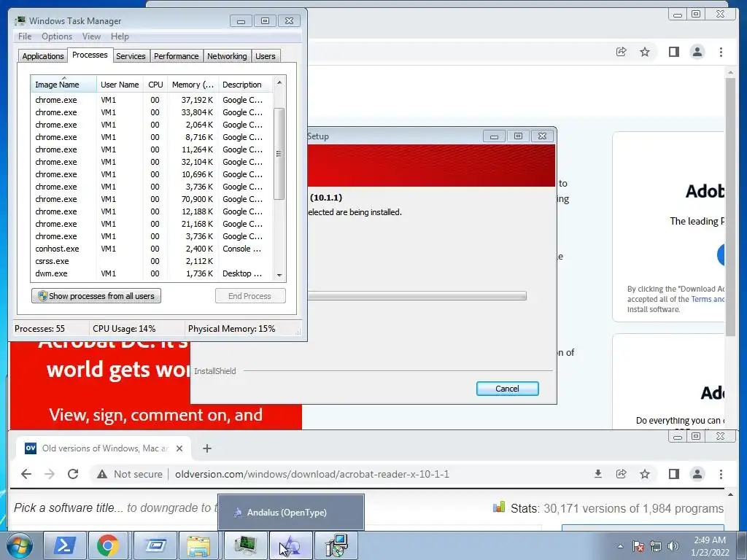Click the network tray icon
The height and width of the screenshot is (560, 747).
click(656, 546)
